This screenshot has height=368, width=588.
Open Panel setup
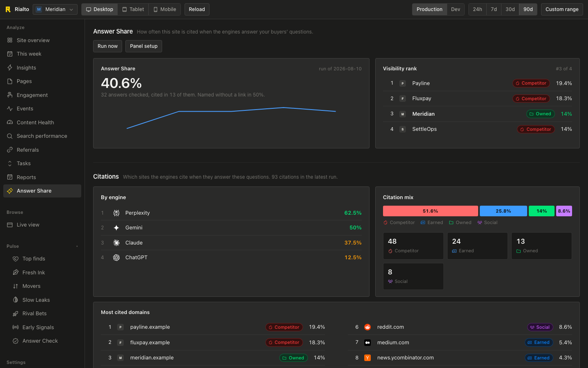click(144, 46)
